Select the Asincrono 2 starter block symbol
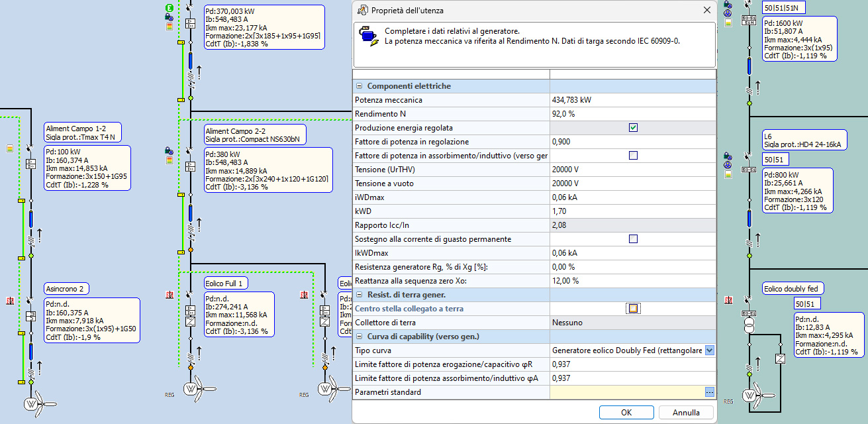Viewport: 868px width, 424px height. (30, 316)
